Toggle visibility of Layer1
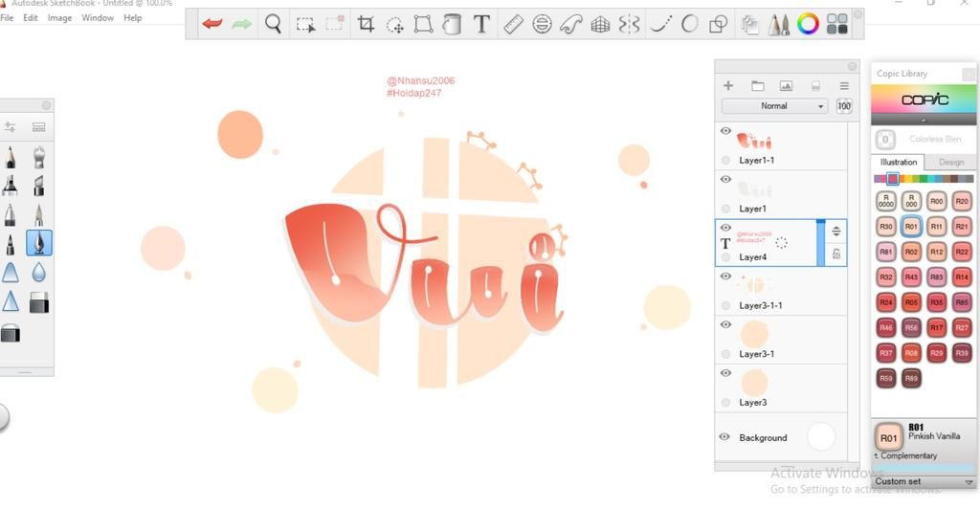 tap(725, 179)
